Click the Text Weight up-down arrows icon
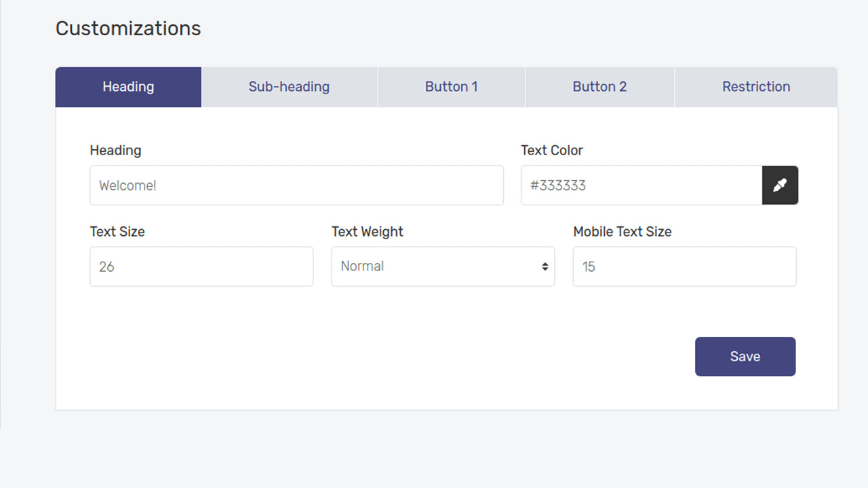This screenshot has height=488, width=868. click(x=545, y=266)
